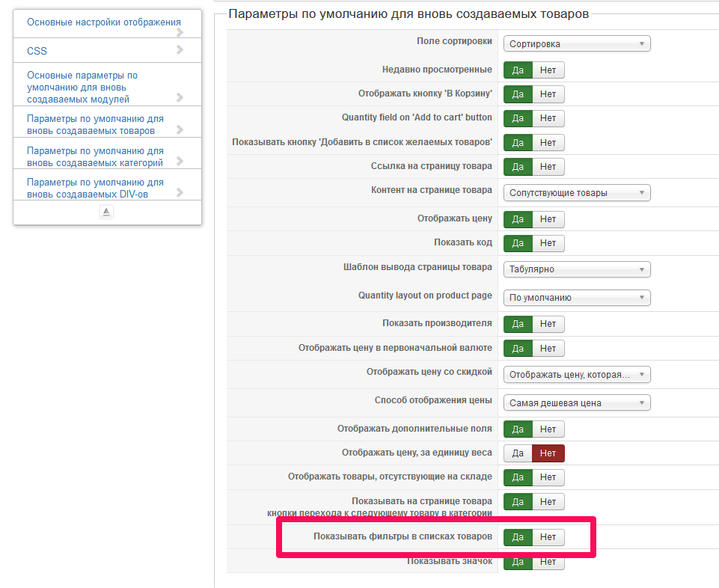Image resolution: width=719 pixels, height=588 pixels.
Task: Go to Параметры для вновь создаваемых товаров
Action: click(x=95, y=125)
